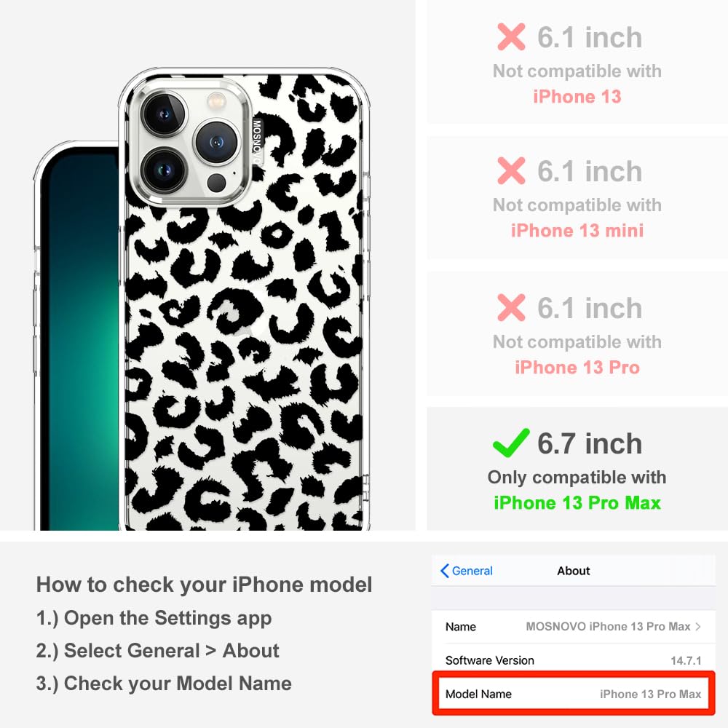Click the 6.7 inch heading
The width and height of the screenshot is (728, 728).
pos(590,443)
